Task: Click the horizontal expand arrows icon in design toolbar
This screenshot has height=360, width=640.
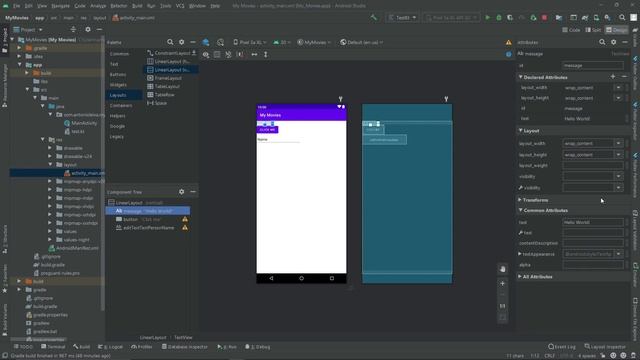Action: click(254, 54)
